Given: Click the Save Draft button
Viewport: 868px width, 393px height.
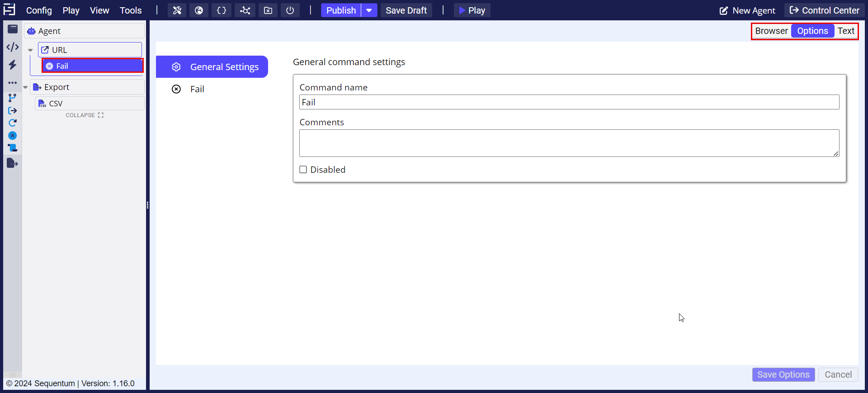Looking at the screenshot, I should click(406, 10).
